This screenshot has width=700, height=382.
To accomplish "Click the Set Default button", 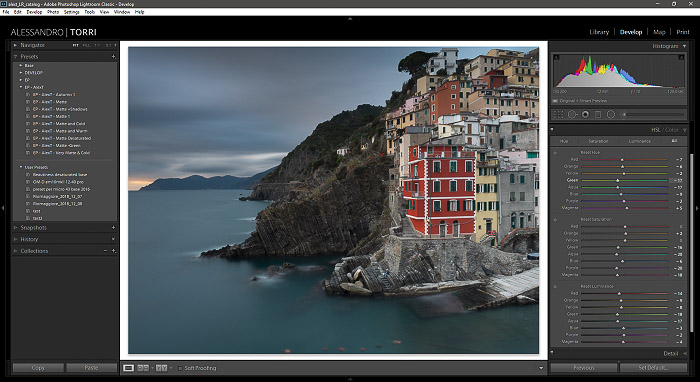I will point(654,368).
